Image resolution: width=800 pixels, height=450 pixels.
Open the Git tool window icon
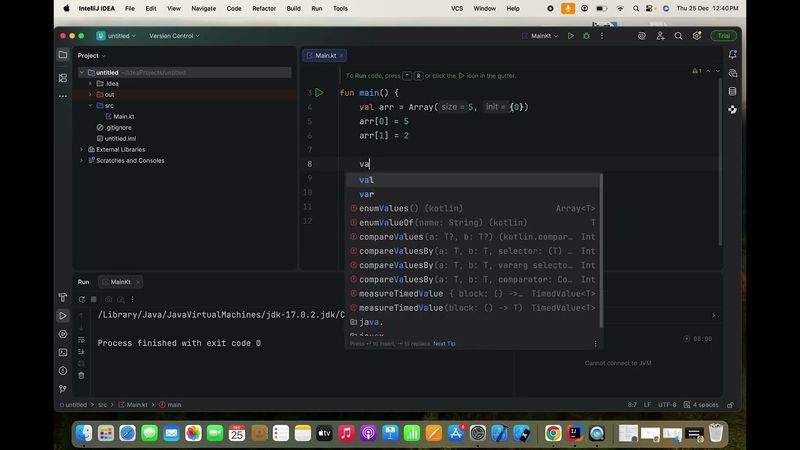63,389
